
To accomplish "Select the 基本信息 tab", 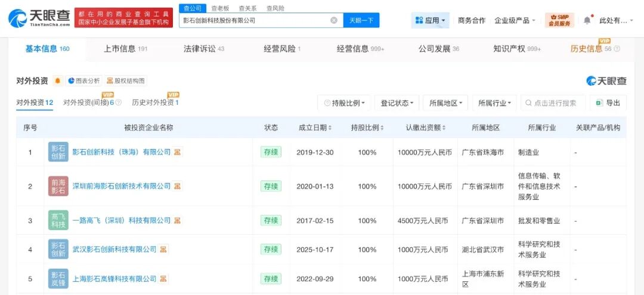I will click(47, 49).
